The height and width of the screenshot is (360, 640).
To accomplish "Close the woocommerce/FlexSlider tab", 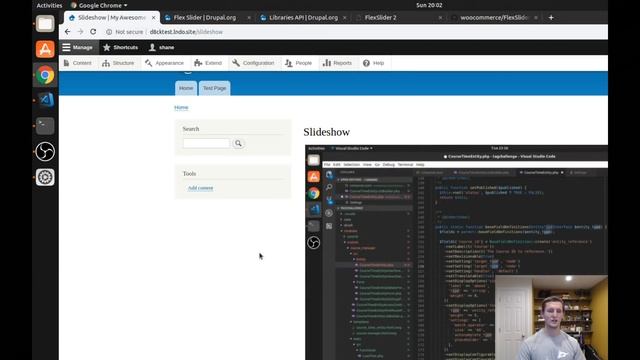I will pyautogui.click(x=536, y=18).
